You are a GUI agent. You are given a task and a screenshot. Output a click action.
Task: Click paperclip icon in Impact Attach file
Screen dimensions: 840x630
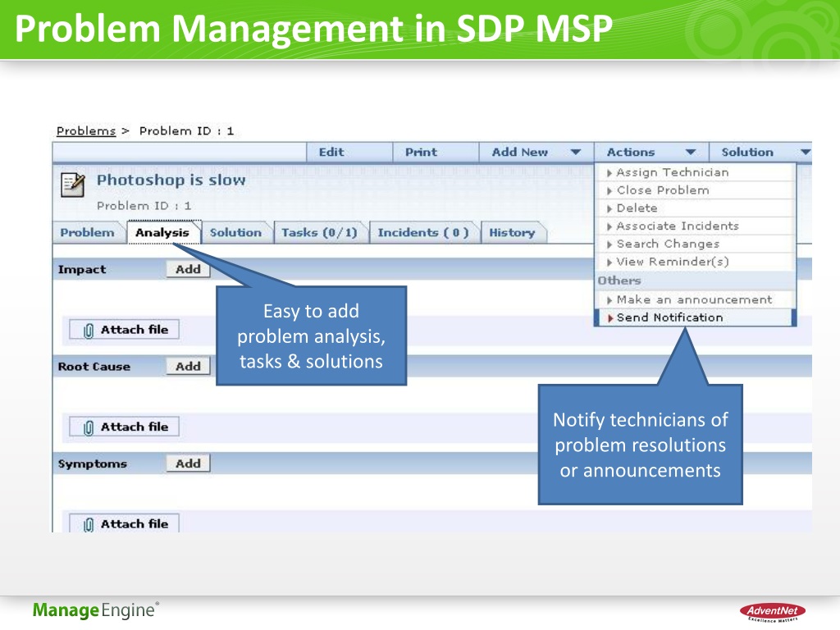[89, 331]
